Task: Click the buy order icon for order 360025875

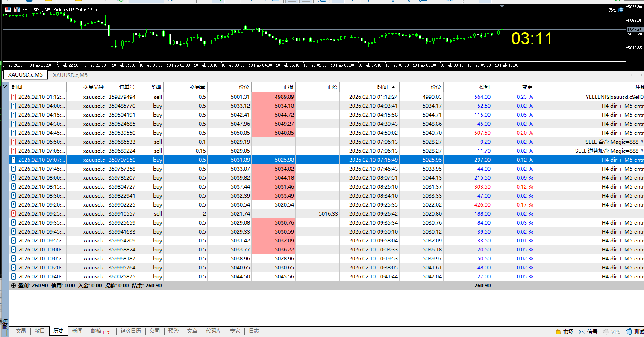Action: tap(14, 277)
